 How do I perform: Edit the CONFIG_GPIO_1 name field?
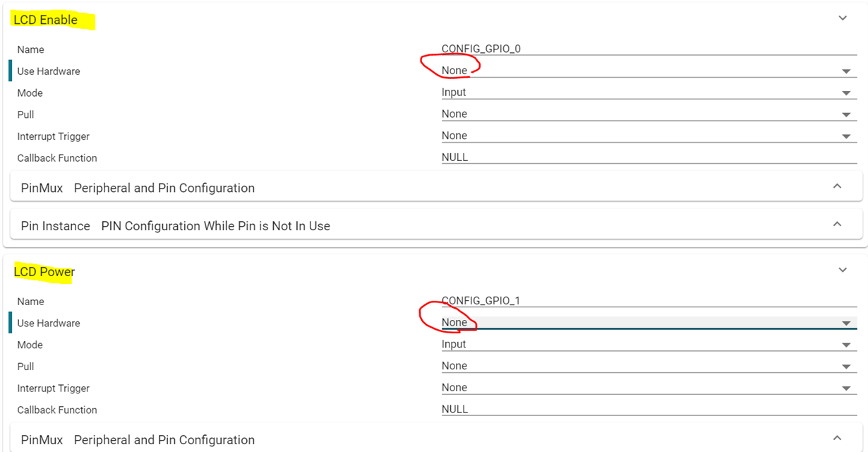(x=649, y=301)
